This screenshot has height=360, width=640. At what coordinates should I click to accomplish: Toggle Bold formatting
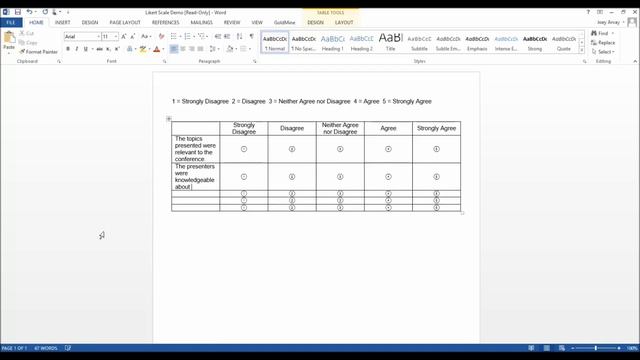[68, 49]
